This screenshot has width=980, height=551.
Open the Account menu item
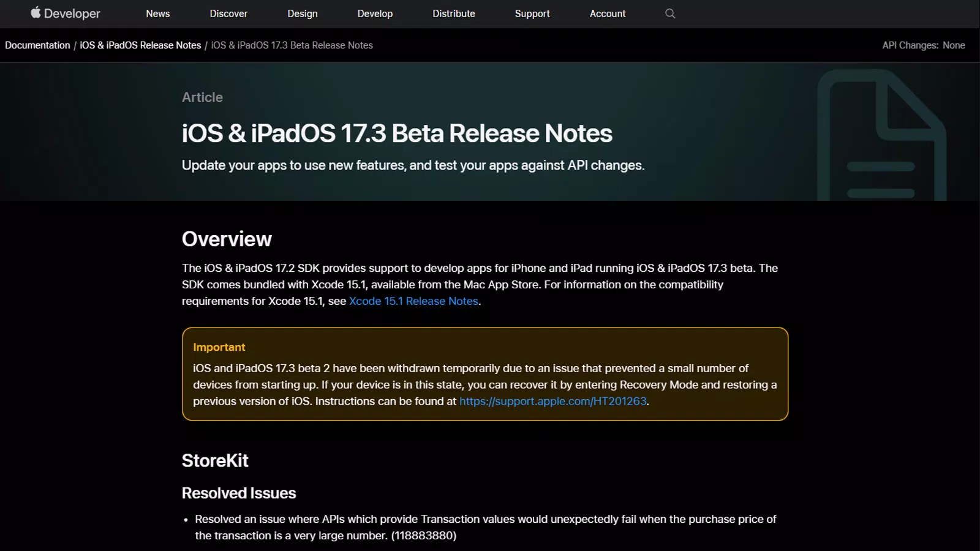click(x=607, y=13)
